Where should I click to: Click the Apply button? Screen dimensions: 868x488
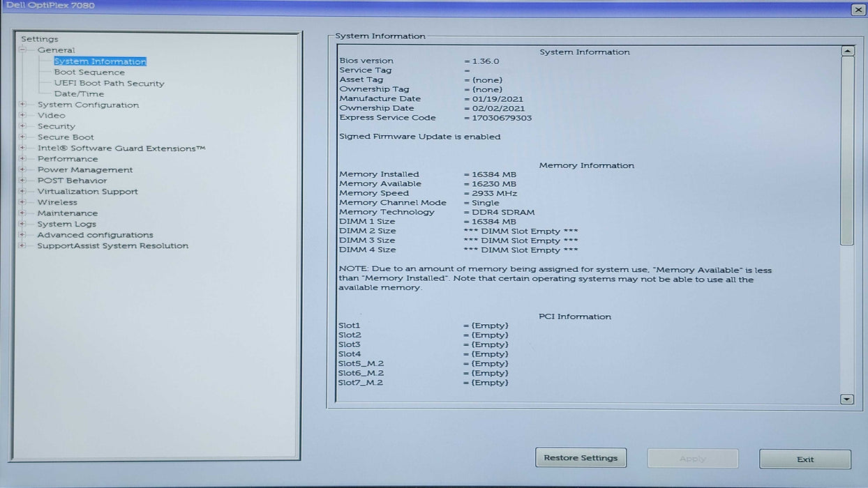[693, 459]
